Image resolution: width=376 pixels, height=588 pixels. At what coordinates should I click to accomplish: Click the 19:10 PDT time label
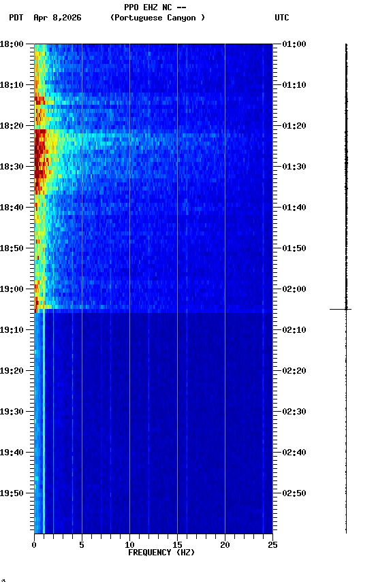[12, 330]
